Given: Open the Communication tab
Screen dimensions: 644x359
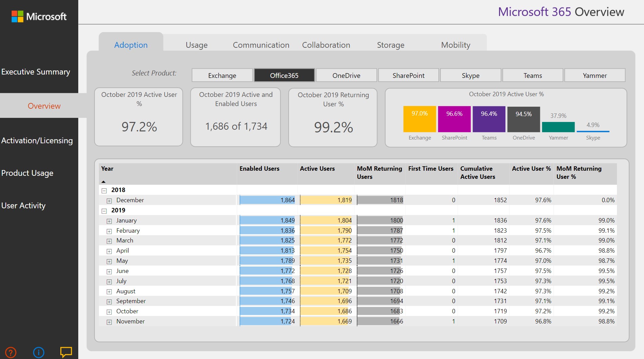Looking at the screenshot, I should (x=261, y=45).
